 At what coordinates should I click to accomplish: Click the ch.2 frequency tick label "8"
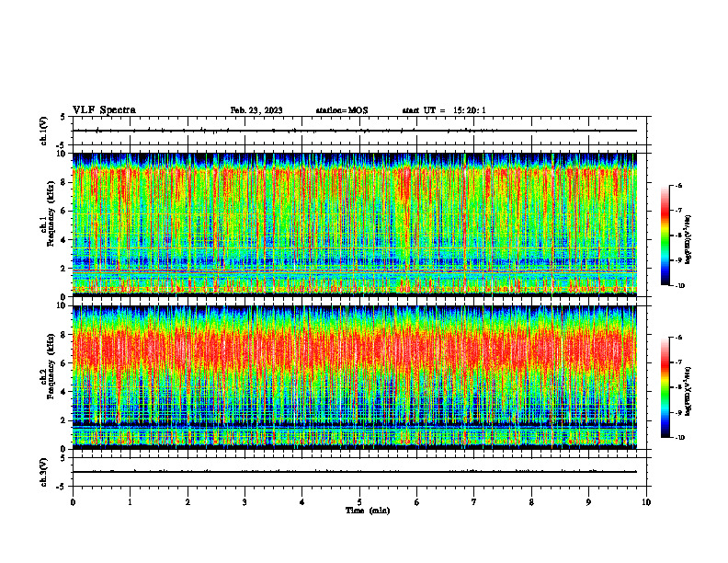[x=65, y=335]
